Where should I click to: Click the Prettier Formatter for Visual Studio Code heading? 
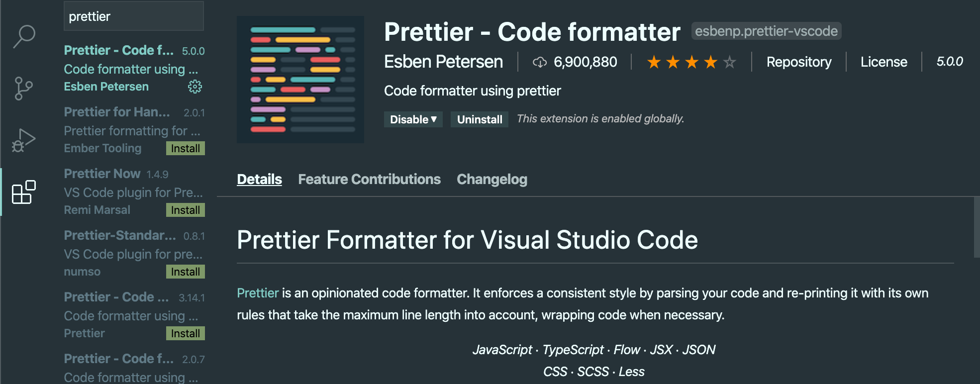467,240
